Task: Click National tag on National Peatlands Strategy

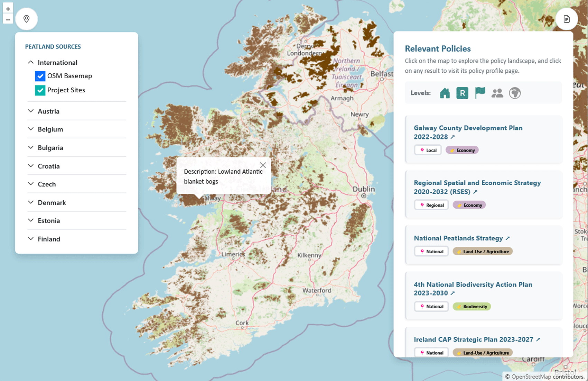Action: [x=431, y=252]
